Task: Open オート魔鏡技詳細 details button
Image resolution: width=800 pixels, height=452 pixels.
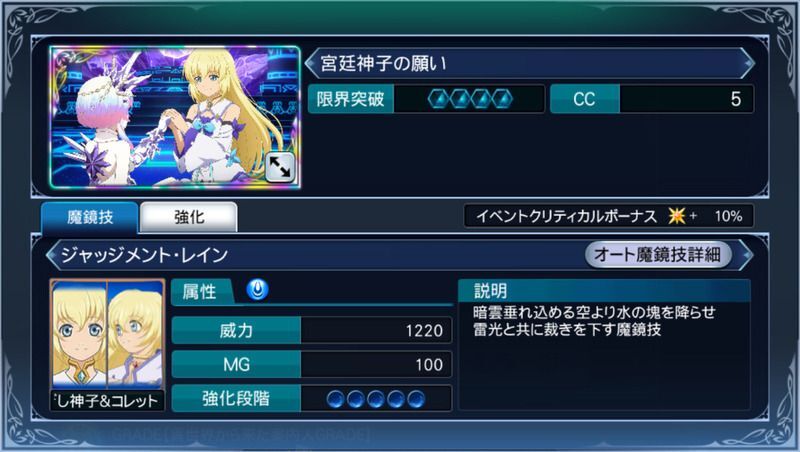Action: pyautogui.click(x=658, y=254)
